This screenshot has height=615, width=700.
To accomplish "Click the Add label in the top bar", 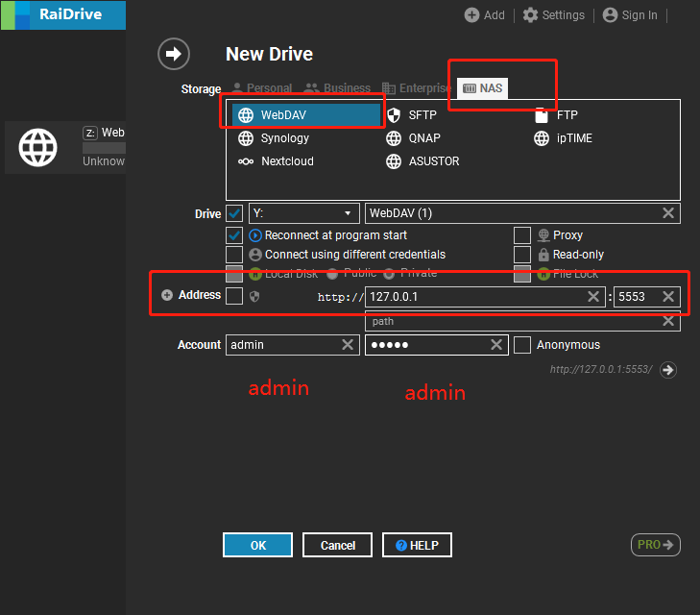I will [495, 15].
